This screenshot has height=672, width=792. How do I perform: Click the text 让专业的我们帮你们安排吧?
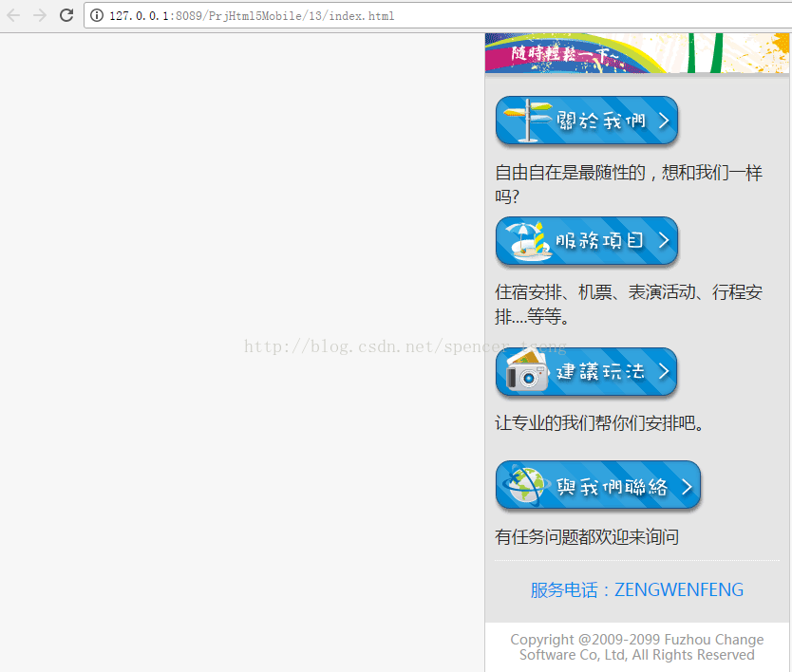[599, 422]
